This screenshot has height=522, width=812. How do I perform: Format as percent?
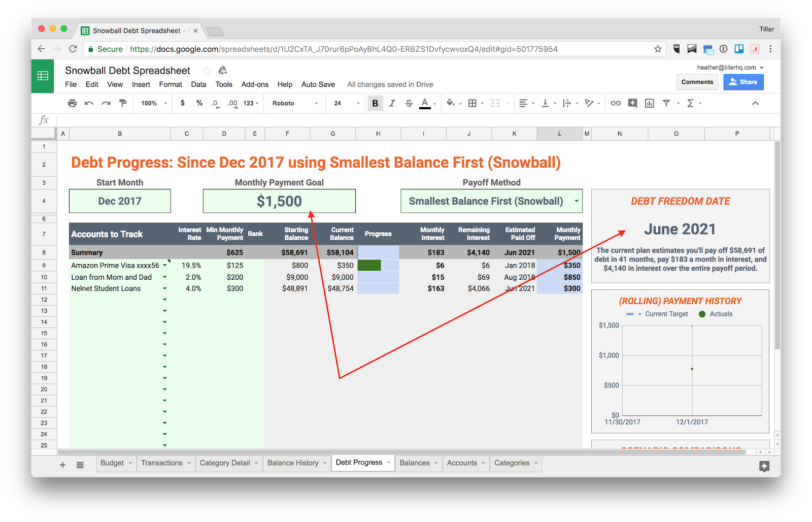(x=199, y=103)
